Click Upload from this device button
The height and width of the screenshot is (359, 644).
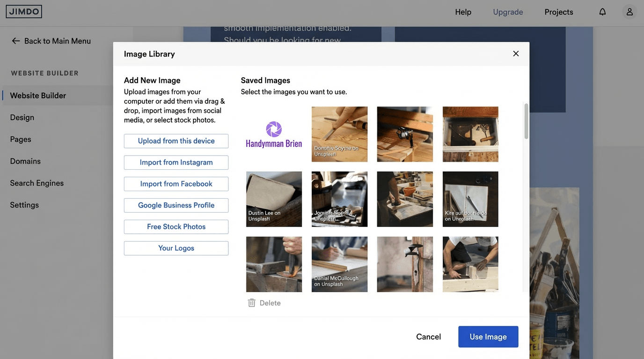coord(176,141)
